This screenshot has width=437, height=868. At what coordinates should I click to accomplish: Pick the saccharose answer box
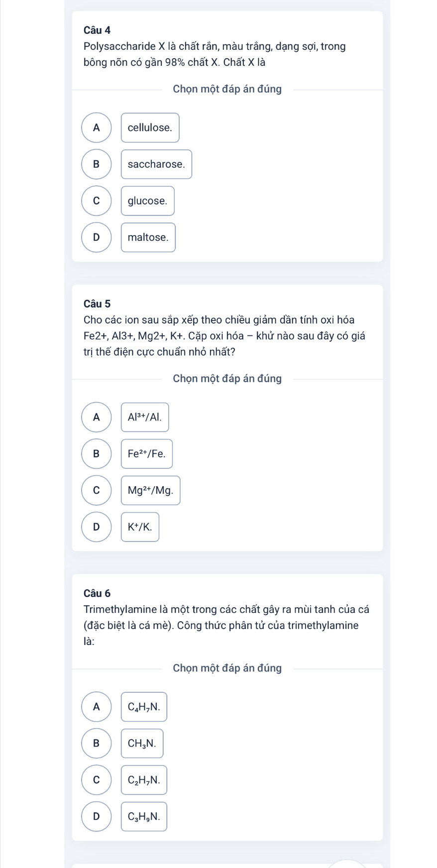coord(156,164)
